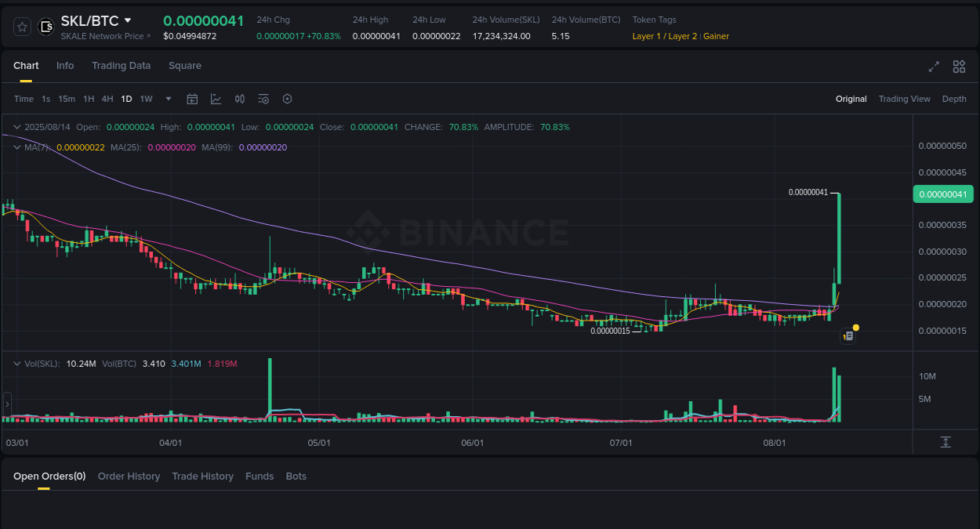Switch chart to Trading View mode
The width and height of the screenshot is (980, 529).
(x=904, y=99)
